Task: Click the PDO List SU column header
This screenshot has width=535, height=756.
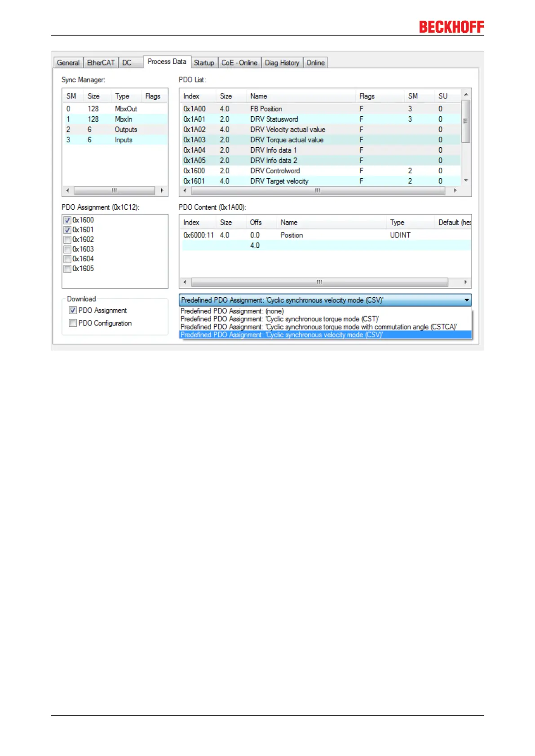Action: point(447,96)
